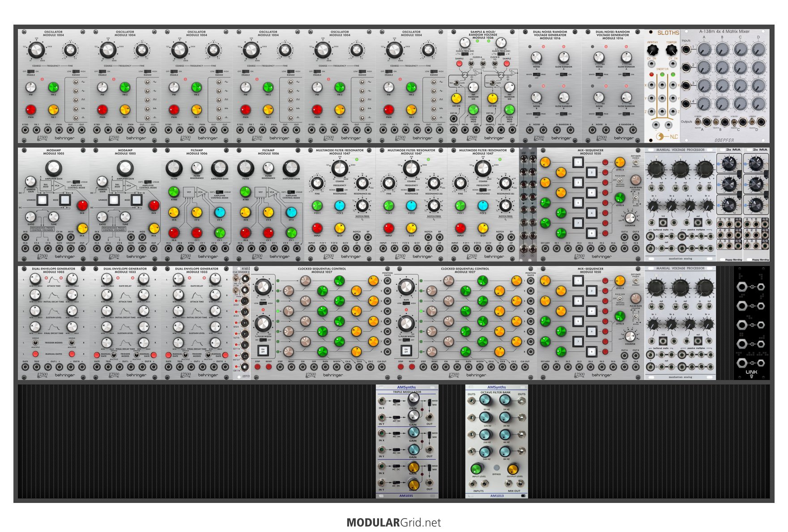Select the 125 HZ output jack
788x532 pixels.
point(472,418)
